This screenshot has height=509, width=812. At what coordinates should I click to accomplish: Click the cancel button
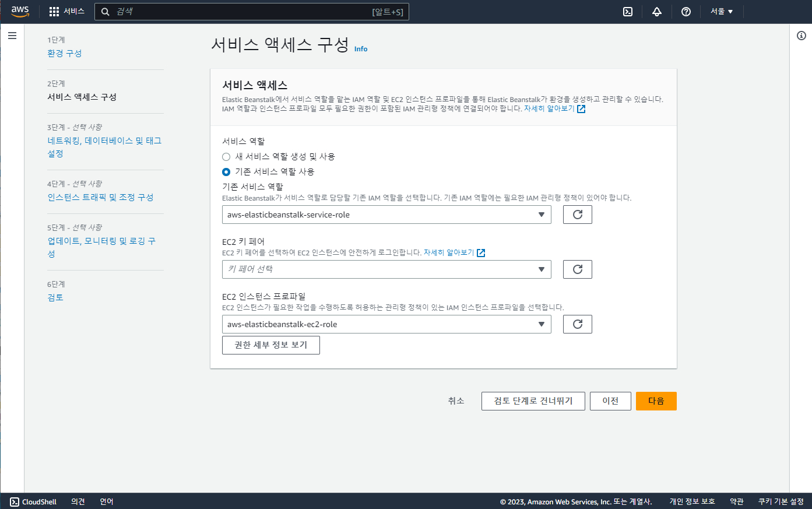coord(456,401)
